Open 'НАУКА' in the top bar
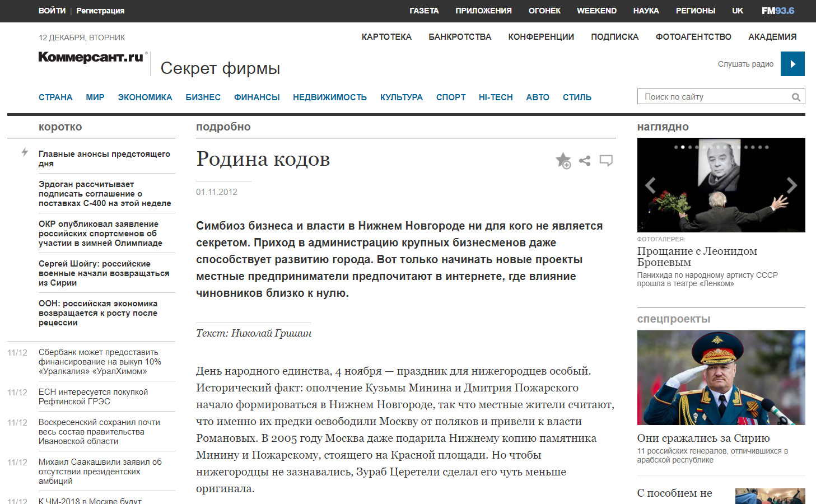This screenshot has width=816, height=504. click(x=646, y=11)
